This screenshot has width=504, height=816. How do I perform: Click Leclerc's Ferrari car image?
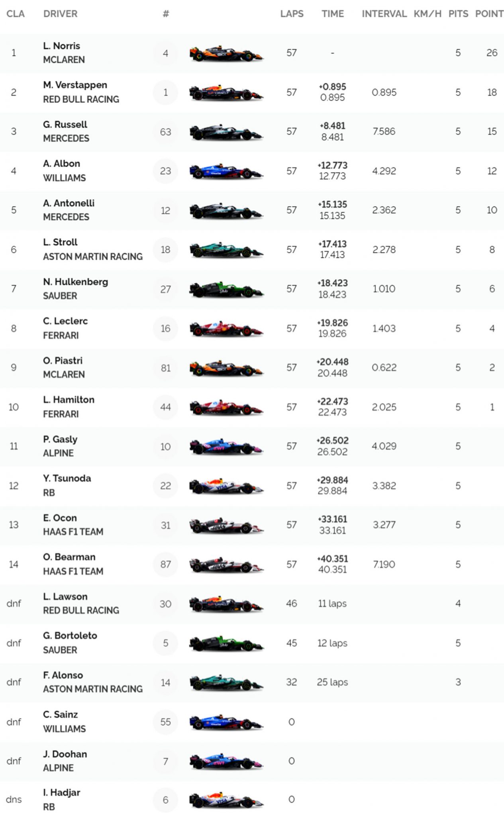click(226, 329)
